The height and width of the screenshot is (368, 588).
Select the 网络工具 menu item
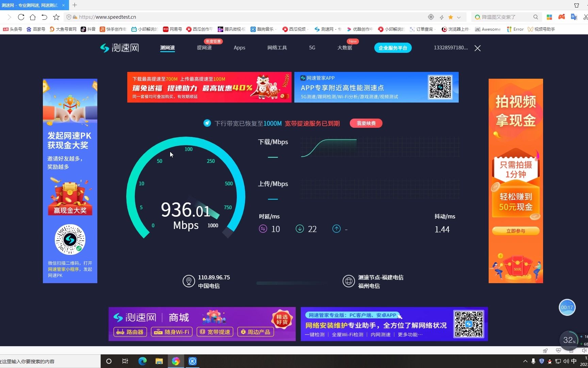[277, 48]
